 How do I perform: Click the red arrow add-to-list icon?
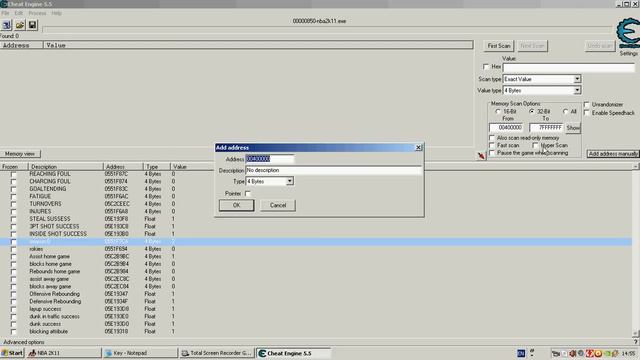tap(481, 156)
